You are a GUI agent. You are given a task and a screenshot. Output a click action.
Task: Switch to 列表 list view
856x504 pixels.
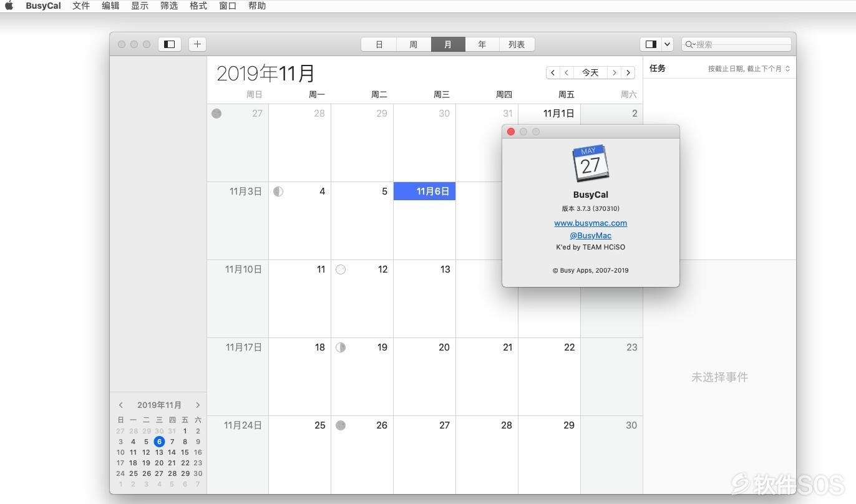pos(517,44)
